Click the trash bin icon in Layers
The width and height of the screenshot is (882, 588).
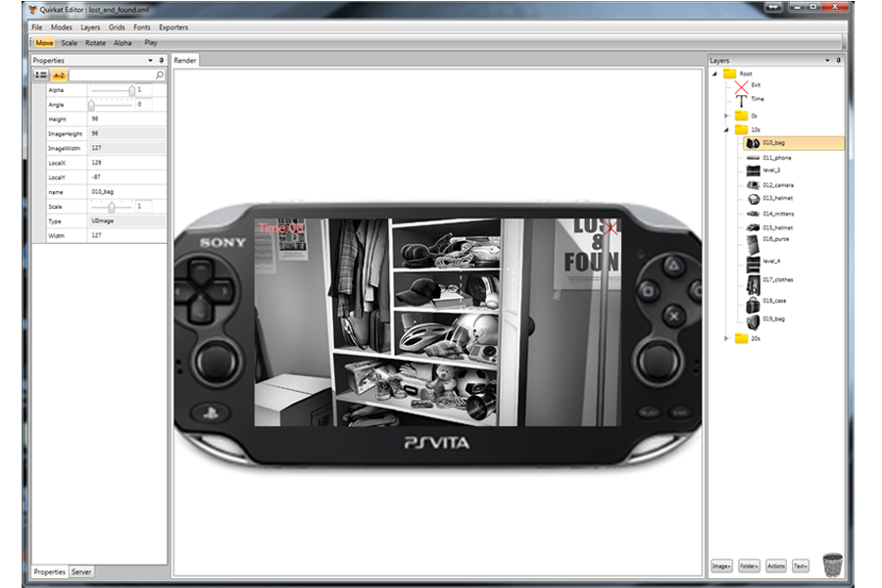[832, 564]
